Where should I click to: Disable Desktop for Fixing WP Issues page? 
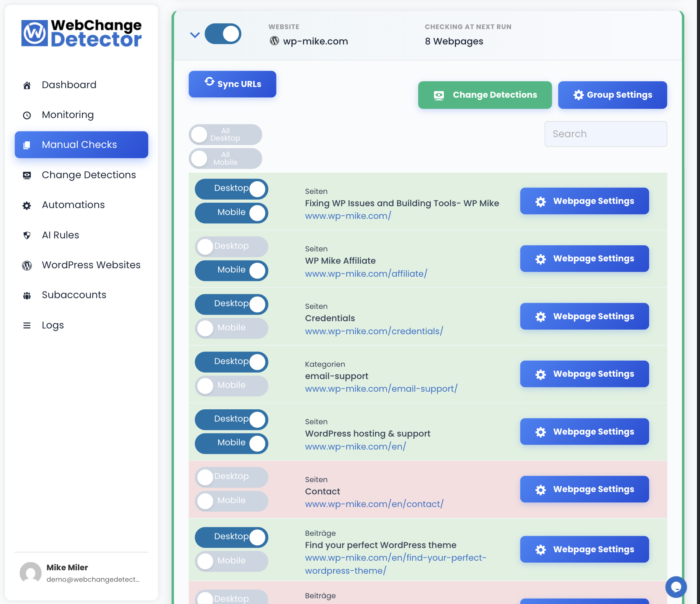pyautogui.click(x=231, y=189)
